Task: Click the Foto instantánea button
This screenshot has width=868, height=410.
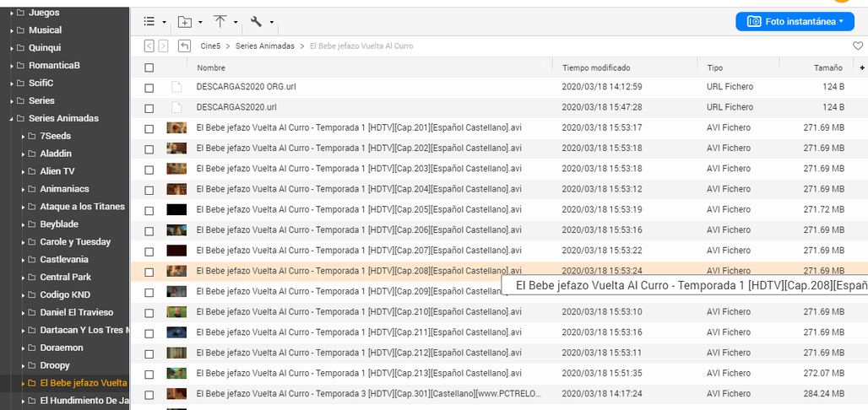Action: pyautogui.click(x=795, y=22)
